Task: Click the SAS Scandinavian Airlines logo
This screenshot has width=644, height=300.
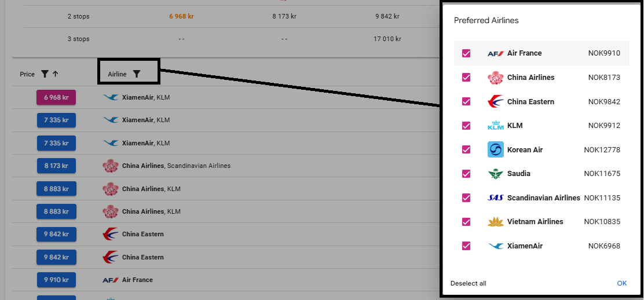Action: tap(495, 197)
